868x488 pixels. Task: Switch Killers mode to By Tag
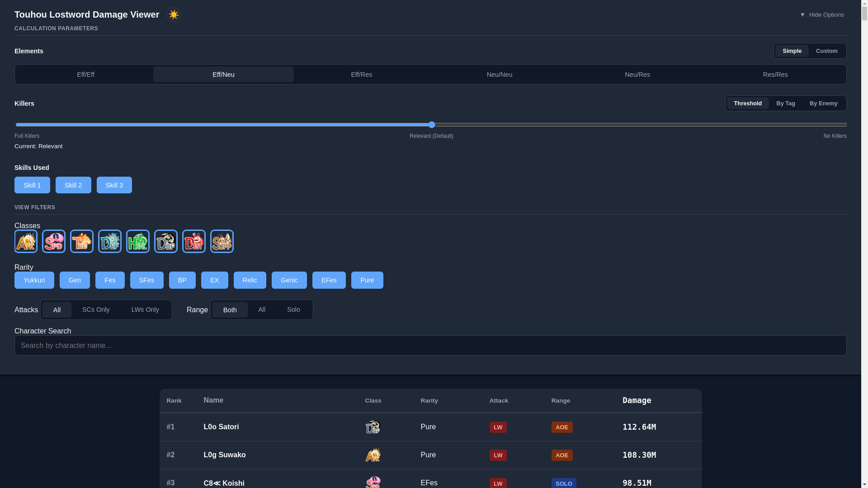tap(786, 103)
